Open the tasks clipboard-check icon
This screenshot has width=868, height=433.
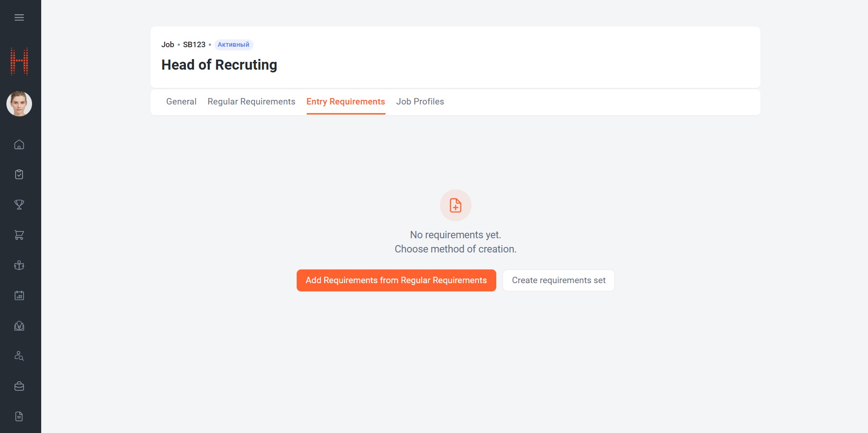(19, 175)
